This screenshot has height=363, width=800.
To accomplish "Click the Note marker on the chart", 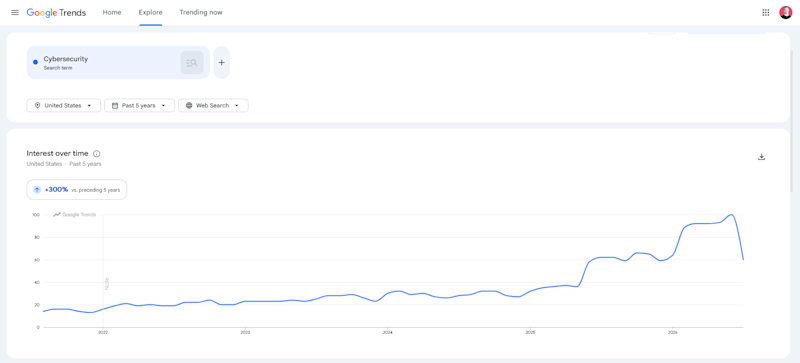I will coord(107,284).
